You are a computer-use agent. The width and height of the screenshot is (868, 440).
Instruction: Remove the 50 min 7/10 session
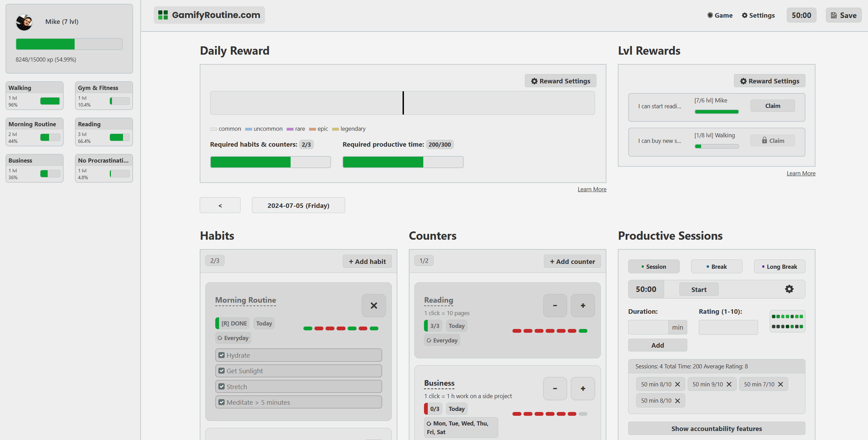781,384
